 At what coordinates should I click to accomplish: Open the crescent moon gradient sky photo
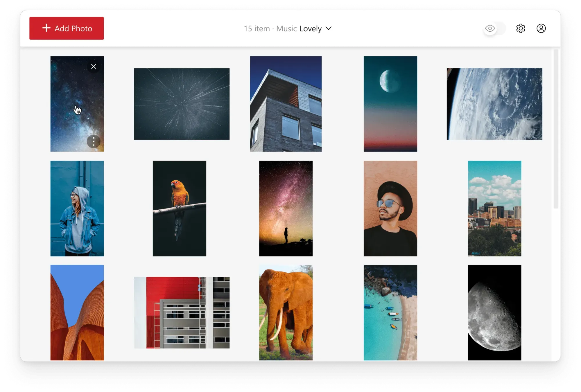click(x=390, y=104)
